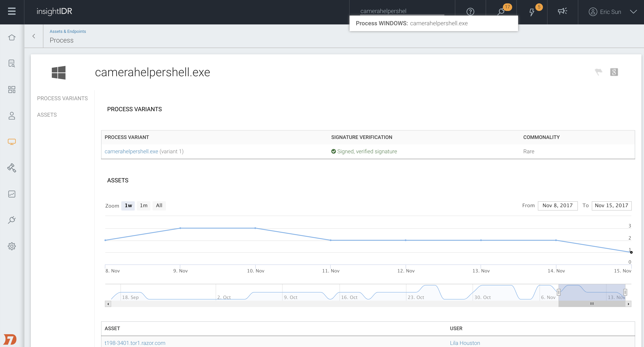The width and height of the screenshot is (644, 347).
Task: Open the camerahelpershell.exe variant 1 link
Action: click(x=131, y=152)
